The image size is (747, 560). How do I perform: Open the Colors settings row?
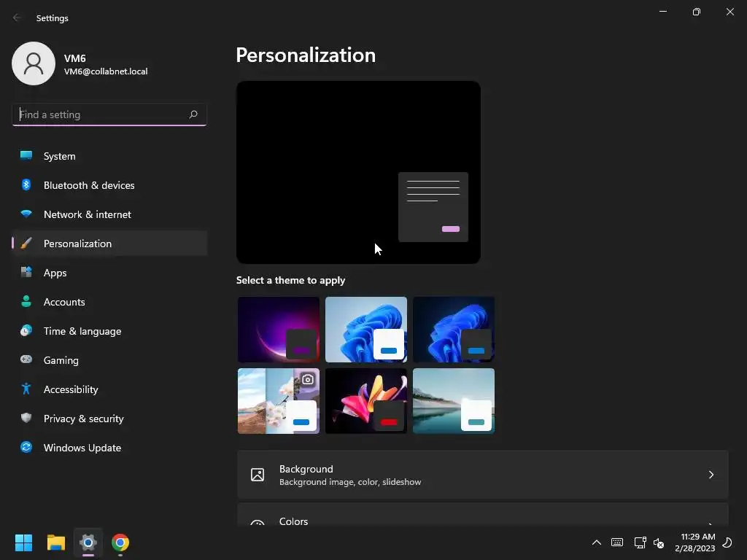pos(483,515)
